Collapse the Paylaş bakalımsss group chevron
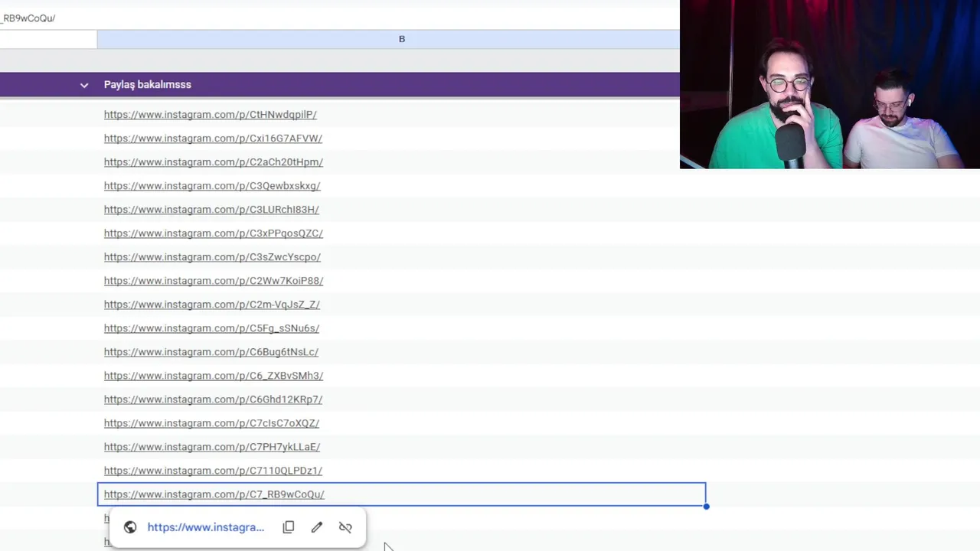Viewport: 980px width, 551px height. click(84, 85)
